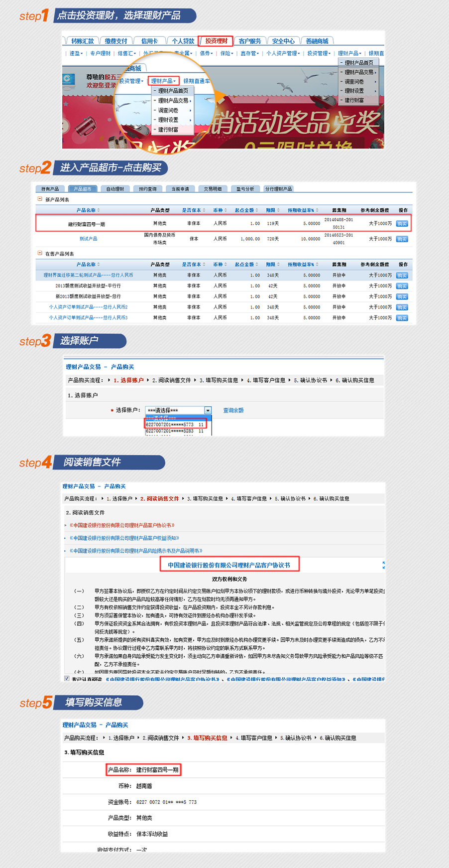
Task: Expand the 个人资产管理 submenu
Action: click(x=283, y=53)
